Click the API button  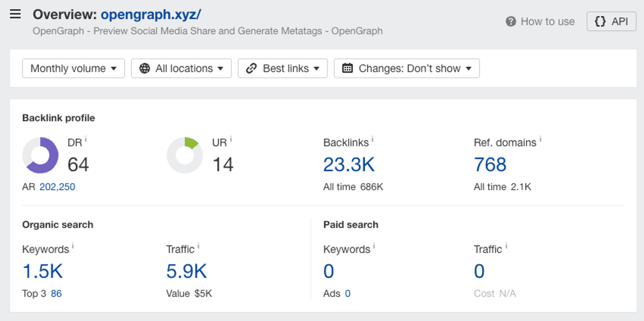tap(611, 21)
